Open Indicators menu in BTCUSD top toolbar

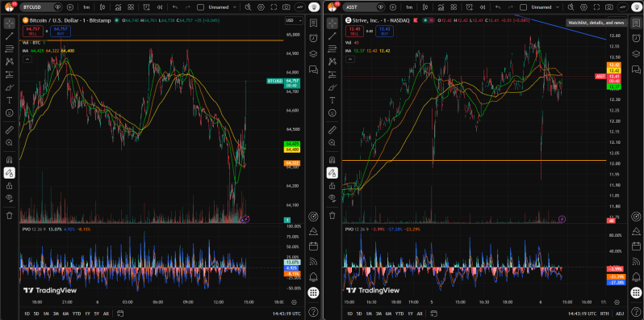click(x=119, y=7)
